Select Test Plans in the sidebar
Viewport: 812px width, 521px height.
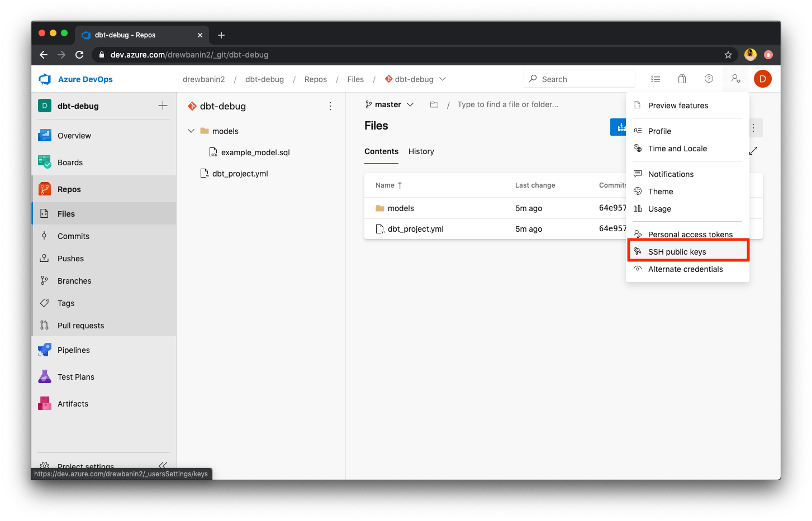point(75,376)
